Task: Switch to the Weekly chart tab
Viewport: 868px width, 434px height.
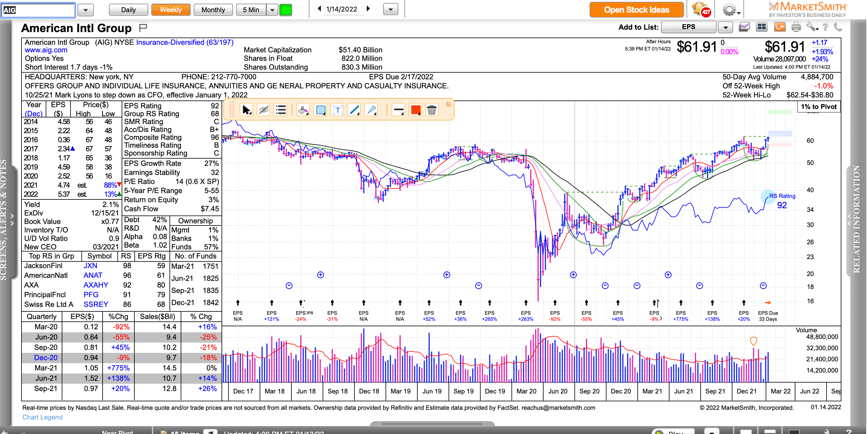Action: tap(171, 10)
